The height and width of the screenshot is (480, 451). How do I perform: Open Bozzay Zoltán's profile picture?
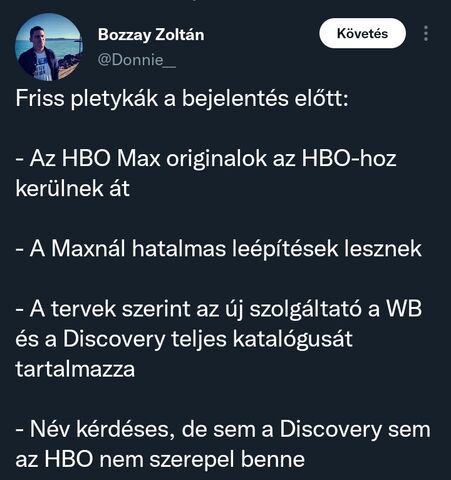[x=48, y=47]
